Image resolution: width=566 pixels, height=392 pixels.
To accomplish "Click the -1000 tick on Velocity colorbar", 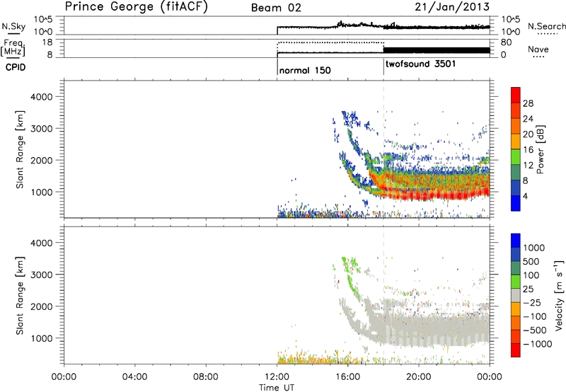I will 537,344.
